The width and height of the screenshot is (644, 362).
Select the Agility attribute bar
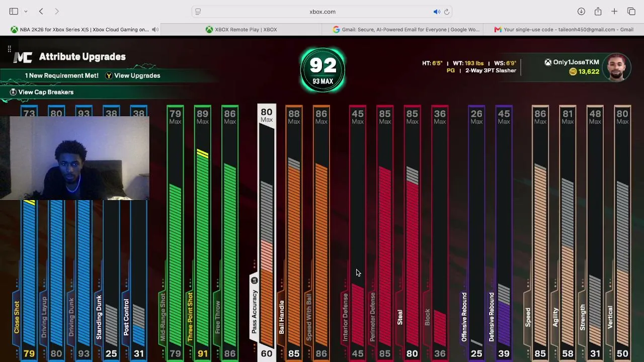click(568, 233)
